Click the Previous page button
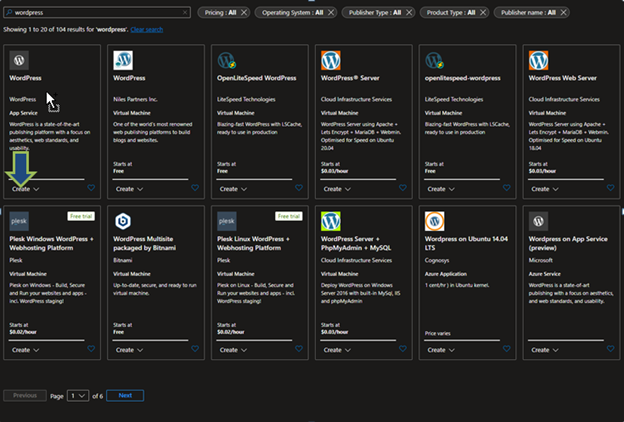624x422 pixels. tap(25, 395)
